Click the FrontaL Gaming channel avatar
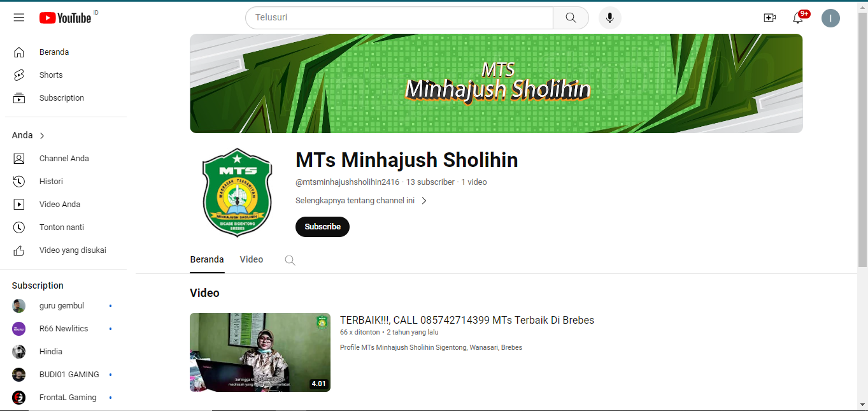Viewport: 868px width, 411px height. coord(19,398)
